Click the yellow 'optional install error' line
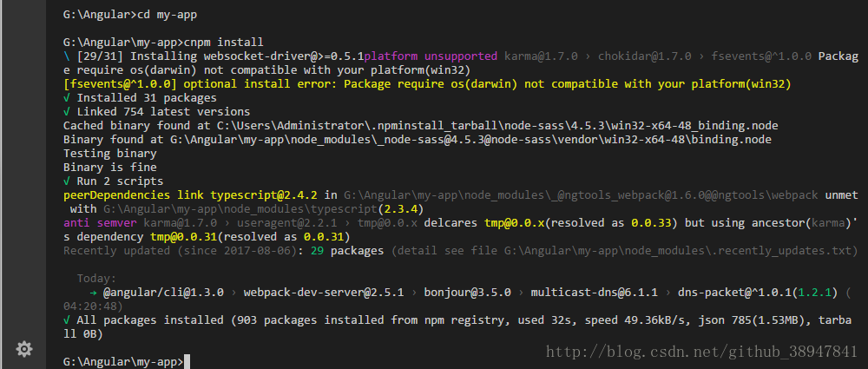The width and height of the screenshot is (868, 369). [427, 84]
